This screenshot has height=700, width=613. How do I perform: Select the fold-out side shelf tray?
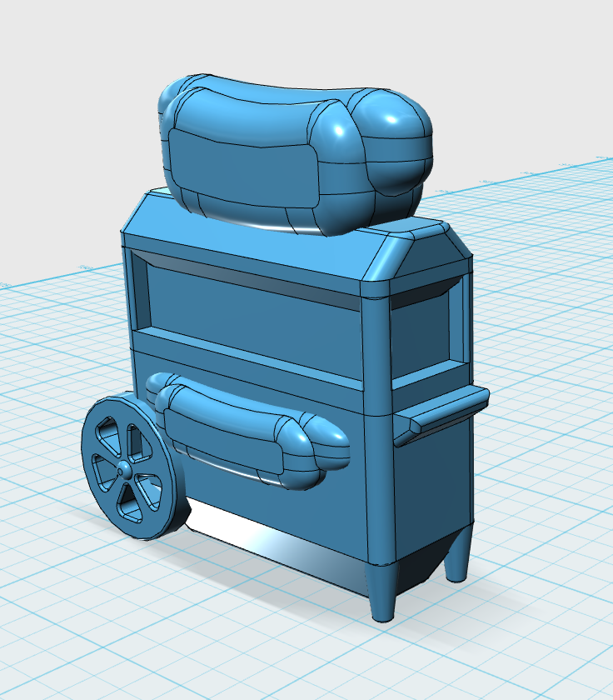click(441, 414)
